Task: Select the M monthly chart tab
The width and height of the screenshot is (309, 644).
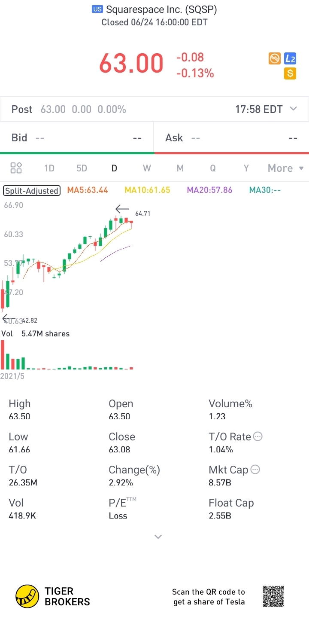Action: (x=180, y=168)
